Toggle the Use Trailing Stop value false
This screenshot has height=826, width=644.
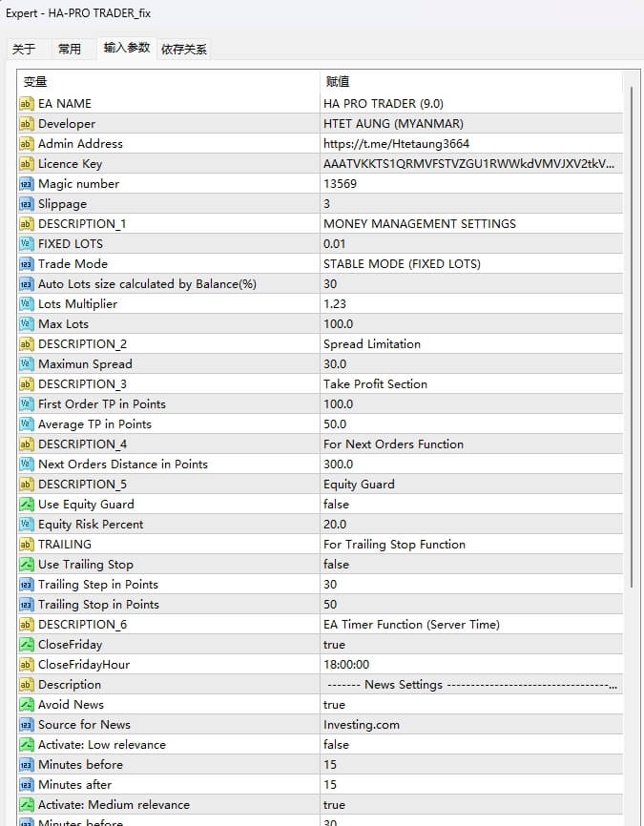coord(336,564)
